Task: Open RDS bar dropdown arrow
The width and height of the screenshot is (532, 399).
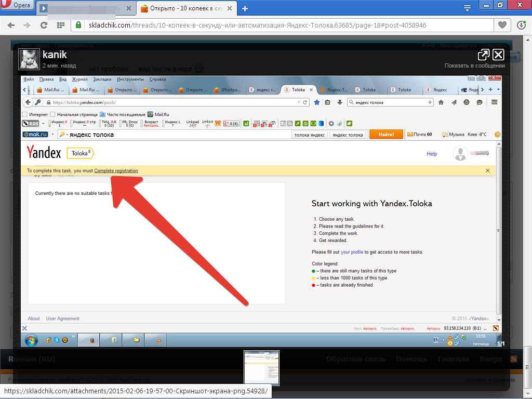Action: pyautogui.click(x=43, y=124)
